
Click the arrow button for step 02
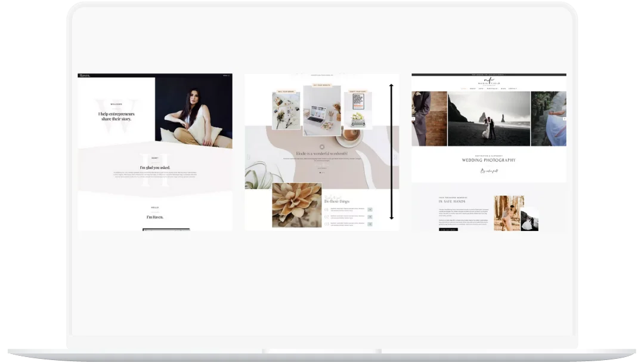(370, 217)
